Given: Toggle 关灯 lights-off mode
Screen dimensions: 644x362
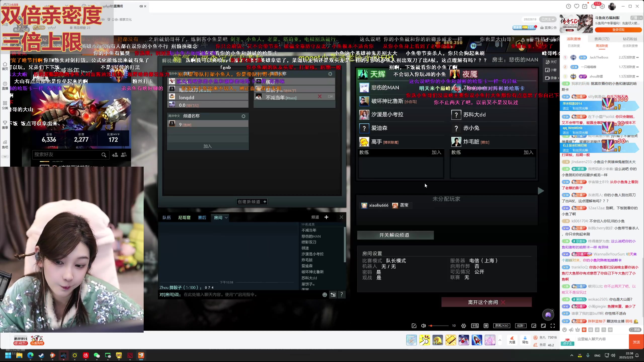Looking at the screenshot, I should [x=551, y=62].
